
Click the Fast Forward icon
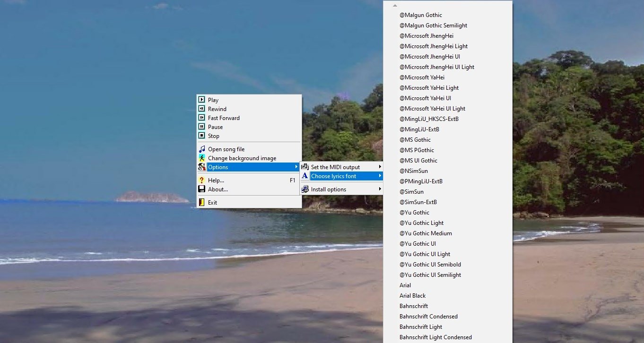click(x=202, y=118)
